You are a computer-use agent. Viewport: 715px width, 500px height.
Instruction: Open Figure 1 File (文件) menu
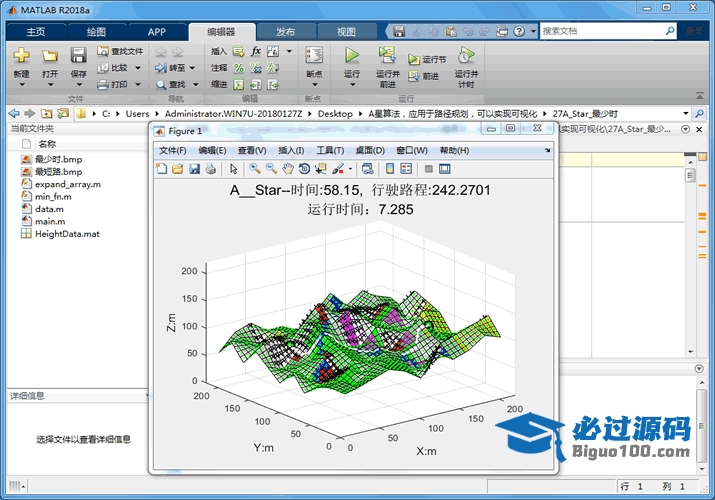click(x=172, y=150)
